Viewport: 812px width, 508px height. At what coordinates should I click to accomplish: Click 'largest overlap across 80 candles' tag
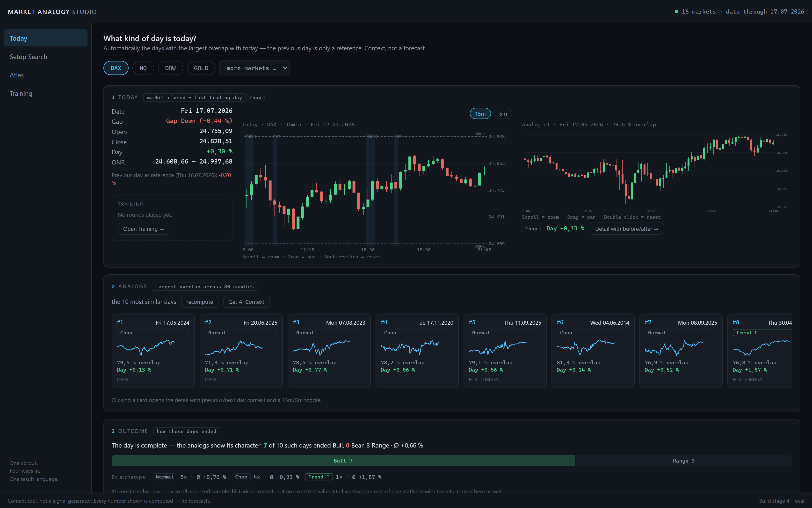click(x=205, y=287)
